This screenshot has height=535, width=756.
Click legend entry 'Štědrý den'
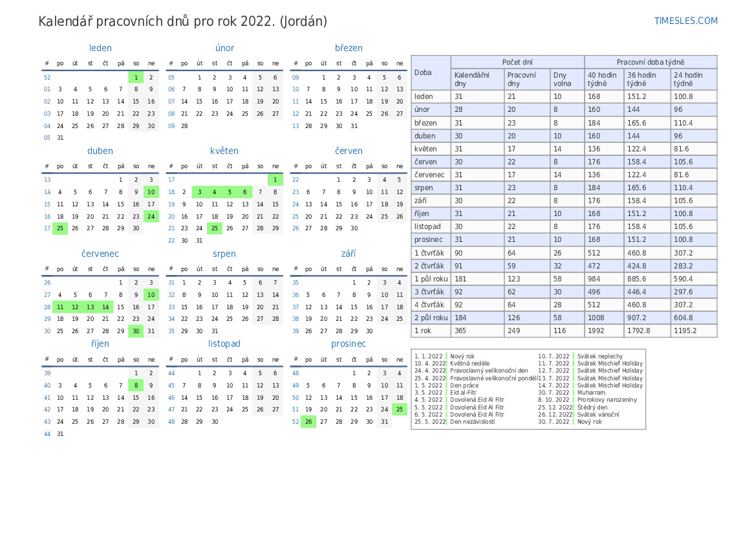[592, 407]
